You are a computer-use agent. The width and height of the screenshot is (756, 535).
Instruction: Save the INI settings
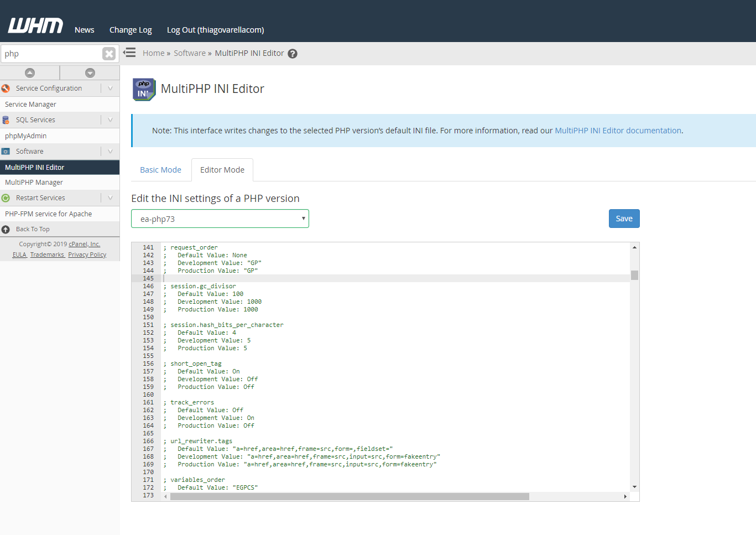pyautogui.click(x=624, y=219)
